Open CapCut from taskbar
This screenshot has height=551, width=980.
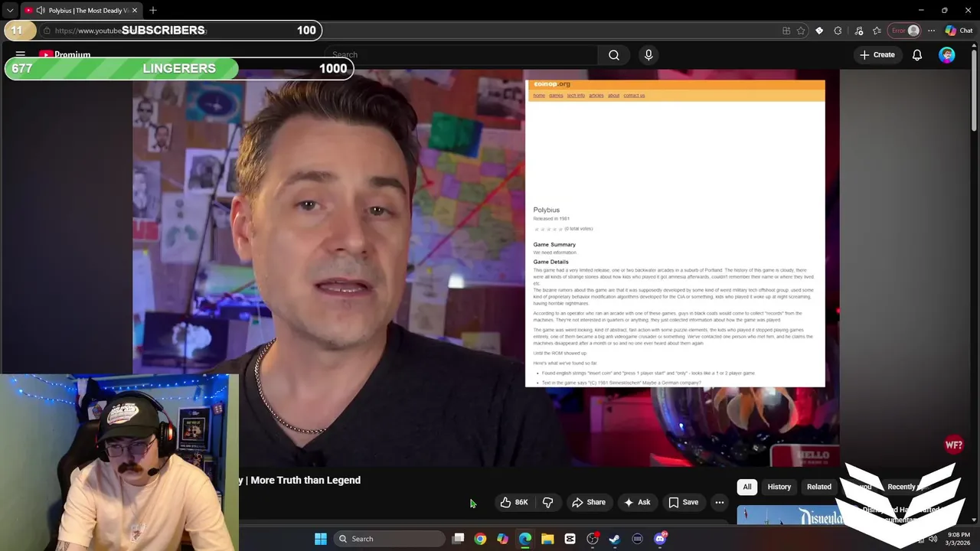[570, 539]
